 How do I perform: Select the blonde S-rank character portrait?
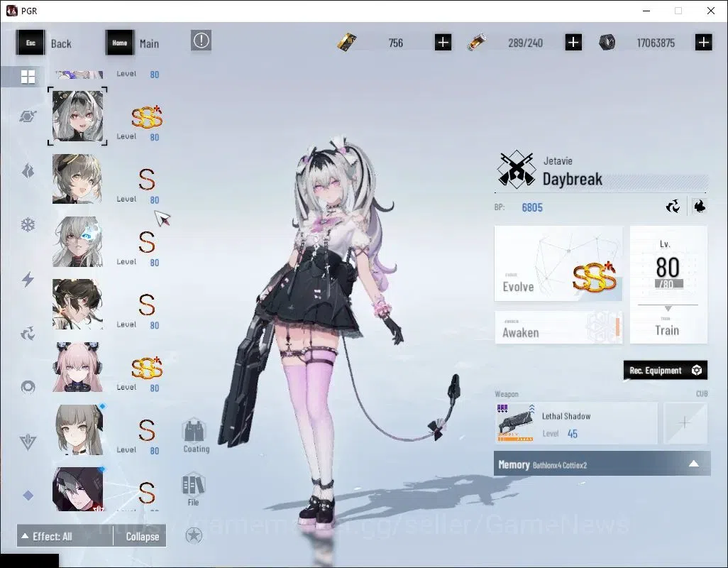coord(77,179)
